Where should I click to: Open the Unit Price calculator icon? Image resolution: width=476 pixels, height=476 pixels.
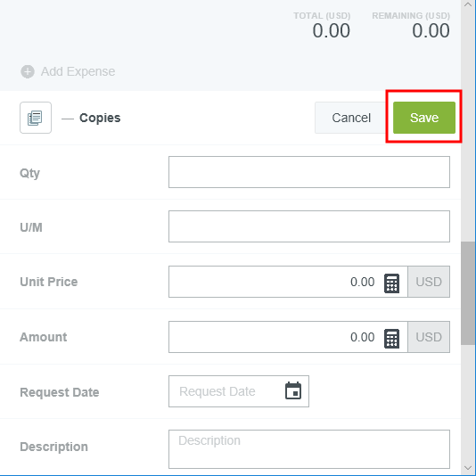[391, 283]
